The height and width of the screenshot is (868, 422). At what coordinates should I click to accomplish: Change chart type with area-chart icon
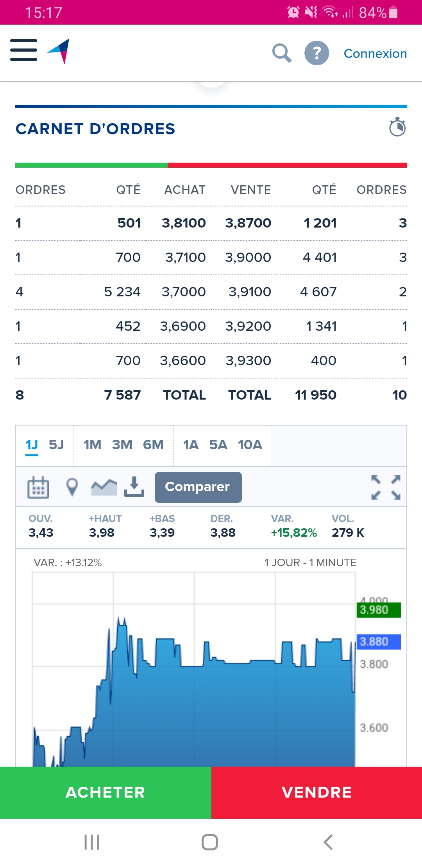pos(104,487)
